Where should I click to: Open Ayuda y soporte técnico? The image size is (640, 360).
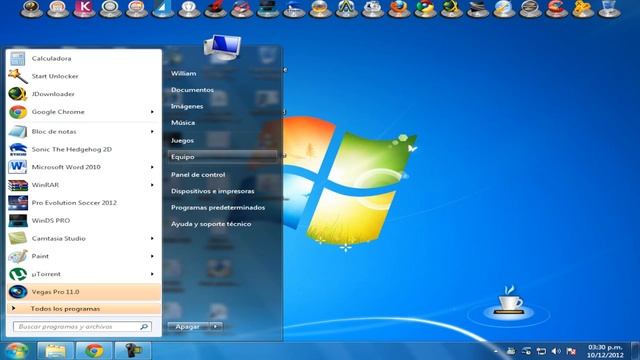tap(211, 224)
